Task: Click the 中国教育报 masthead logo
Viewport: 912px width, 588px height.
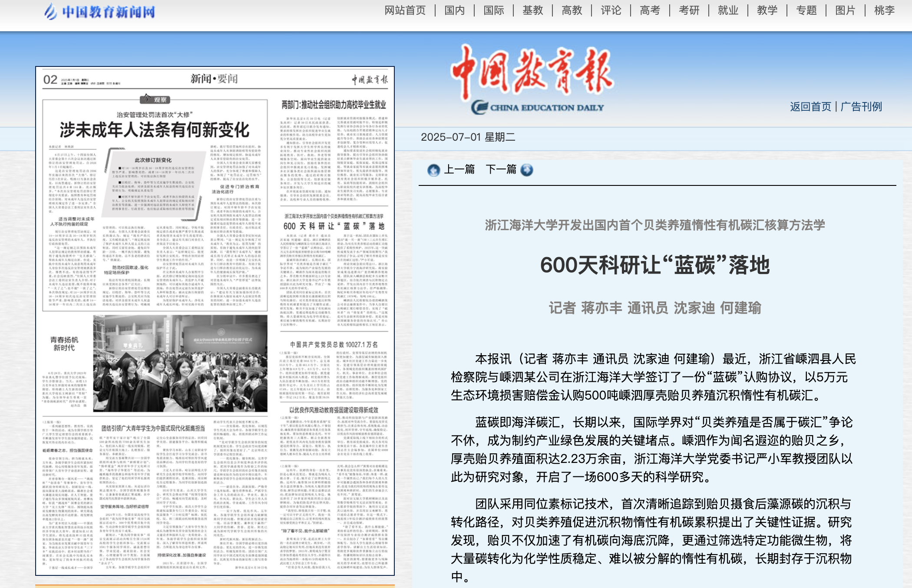Action: [x=532, y=79]
